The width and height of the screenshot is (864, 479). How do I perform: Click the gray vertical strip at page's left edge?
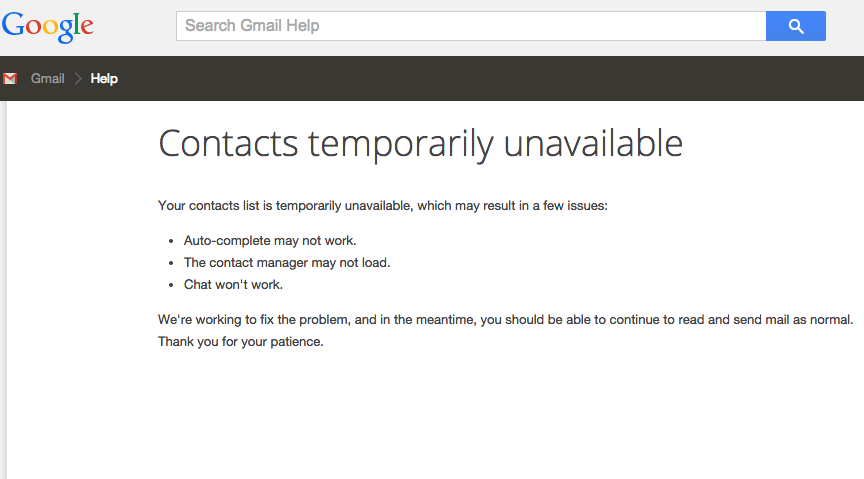click(x=4, y=290)
